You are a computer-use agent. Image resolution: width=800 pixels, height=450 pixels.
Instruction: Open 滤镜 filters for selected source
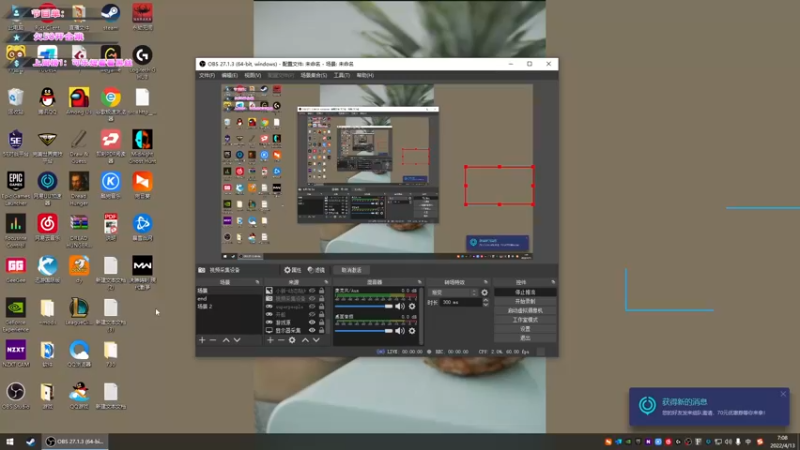click(316, 270)
